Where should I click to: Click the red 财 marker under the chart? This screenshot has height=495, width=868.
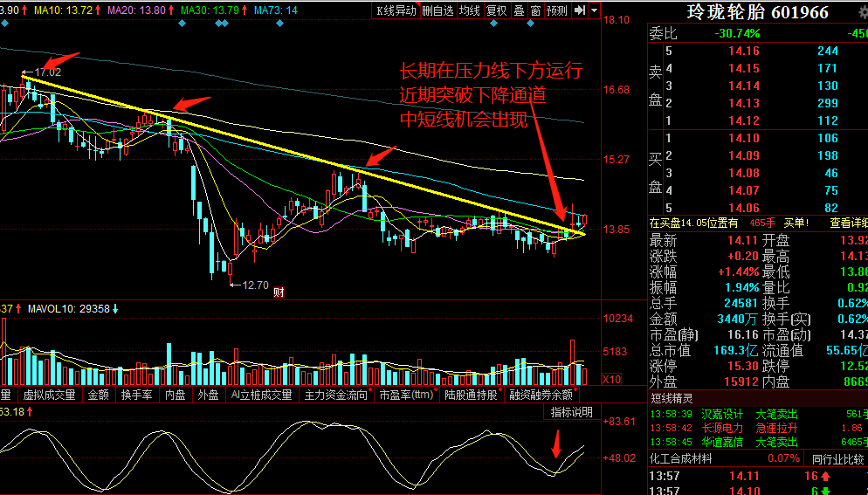point(279,292)
